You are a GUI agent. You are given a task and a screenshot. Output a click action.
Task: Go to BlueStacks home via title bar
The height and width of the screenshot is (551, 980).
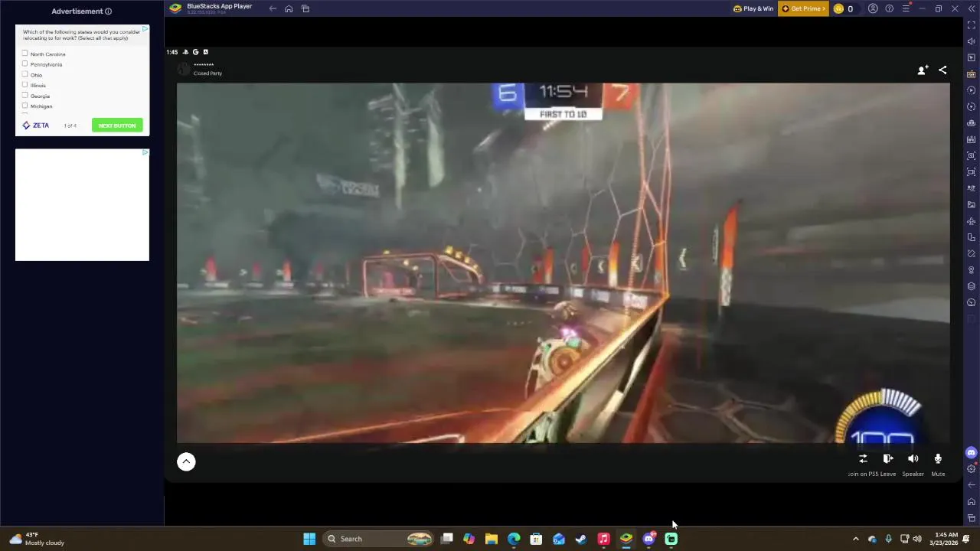point(289,8)
